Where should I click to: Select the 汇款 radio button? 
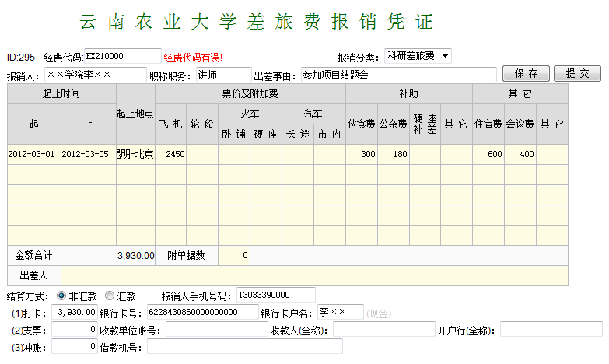[x=110, y=296]
